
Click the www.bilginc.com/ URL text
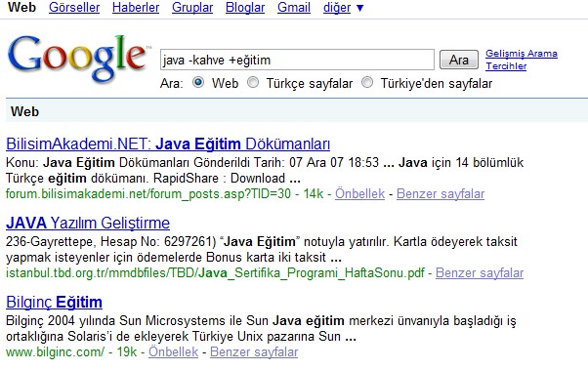55,352
